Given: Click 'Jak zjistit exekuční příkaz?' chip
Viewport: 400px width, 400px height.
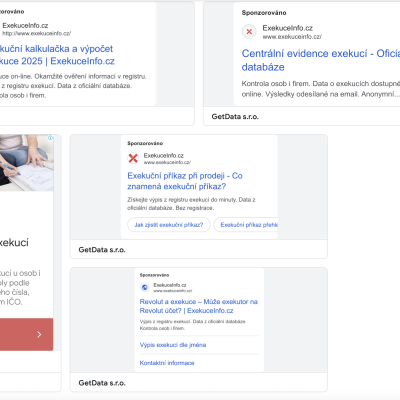Looking at the screenshot, I should (x=169, y=225).
